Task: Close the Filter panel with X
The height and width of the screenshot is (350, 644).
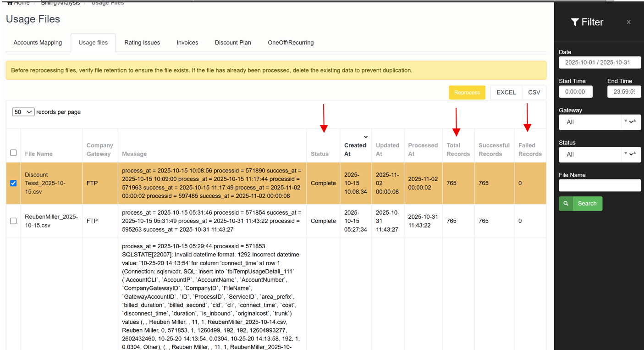Action: [x=628, y=22]
